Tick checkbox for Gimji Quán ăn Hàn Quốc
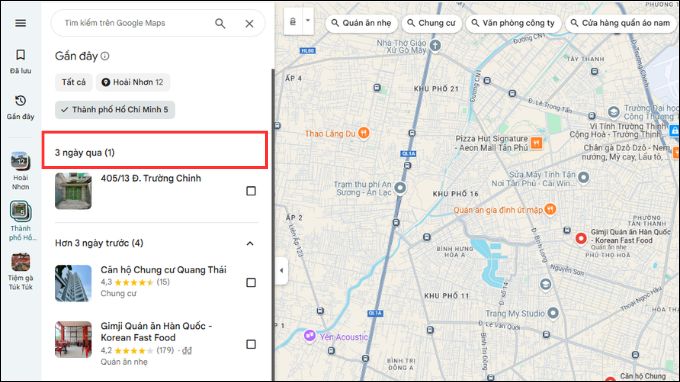 point(251,344)
